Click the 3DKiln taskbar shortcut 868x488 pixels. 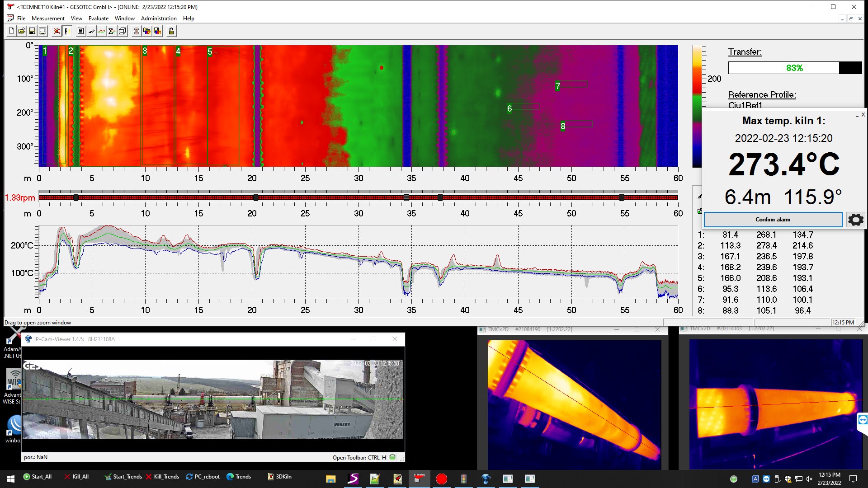pyautogui.click(x=279, y=477)
